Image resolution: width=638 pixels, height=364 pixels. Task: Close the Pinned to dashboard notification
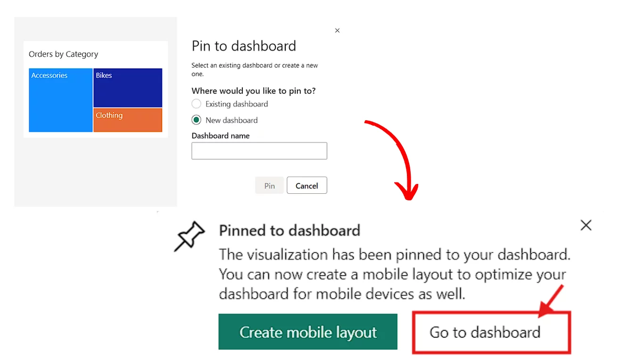pos(586,225)
